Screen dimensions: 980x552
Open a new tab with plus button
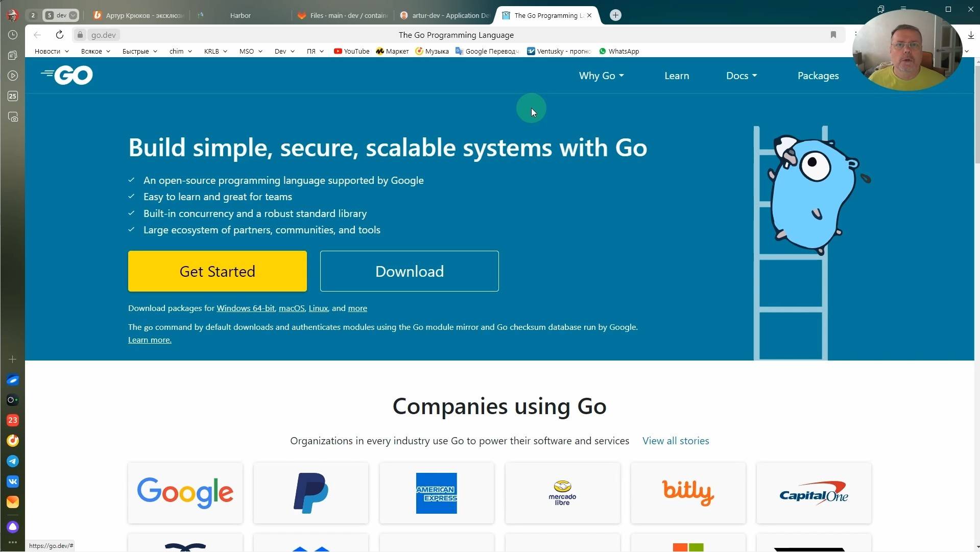615,15
